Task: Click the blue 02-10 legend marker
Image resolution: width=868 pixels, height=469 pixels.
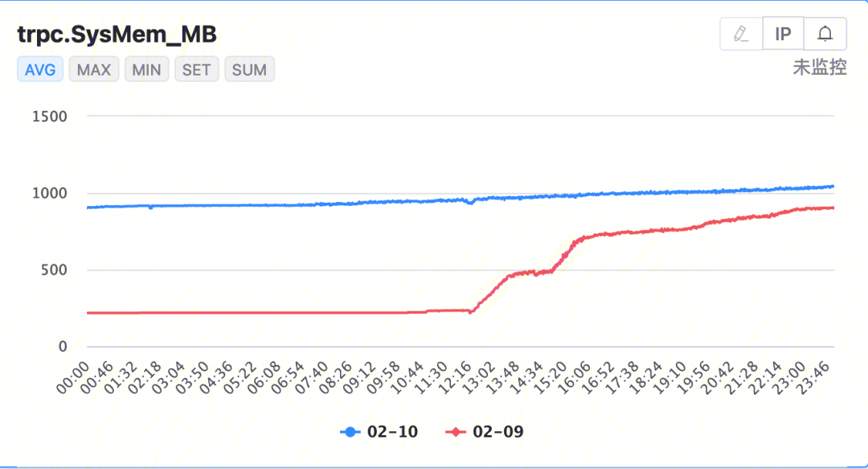Action: [x=350, y=432]
